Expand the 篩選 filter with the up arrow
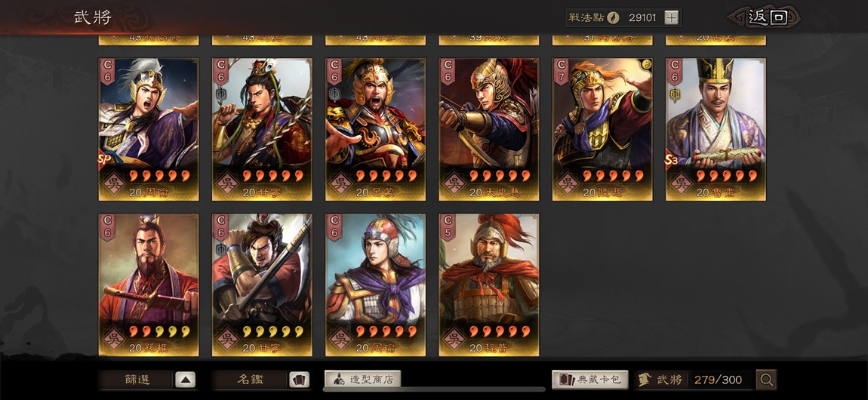This screenshot has height=400, width=868. (186, 380)
